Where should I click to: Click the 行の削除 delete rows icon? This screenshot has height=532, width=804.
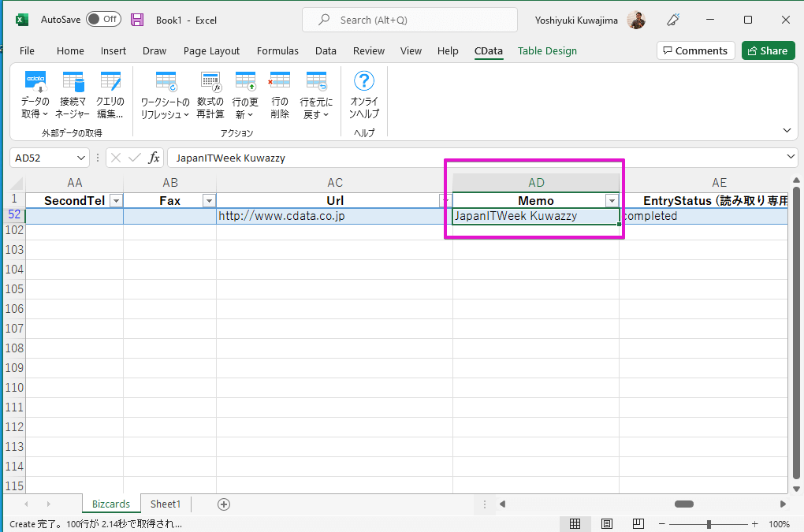[280, 82]
